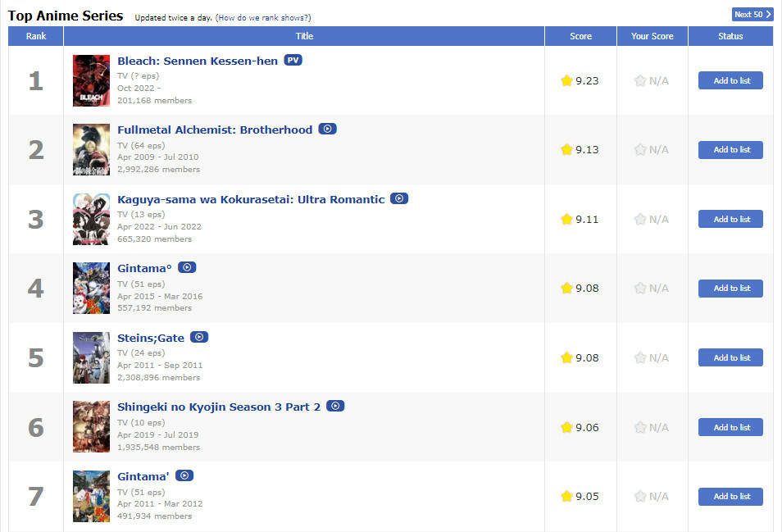
Task: Open Fullmetal Alchemist: Brotherhood title link
Action: 215,130
